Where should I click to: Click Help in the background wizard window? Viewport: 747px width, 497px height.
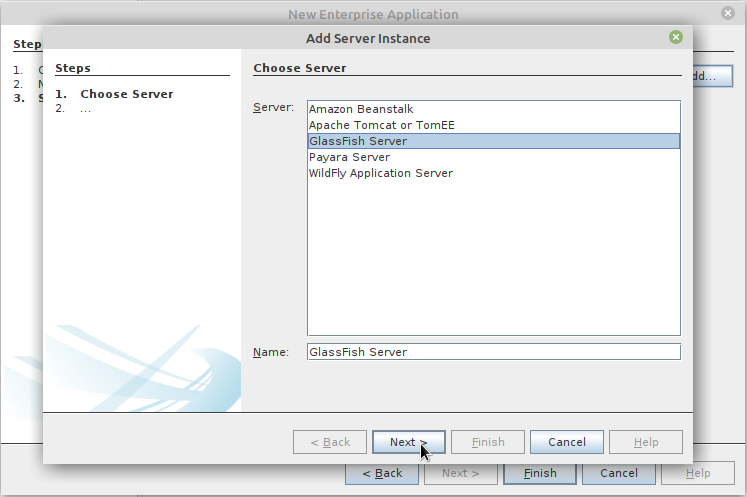click(698, 473)
